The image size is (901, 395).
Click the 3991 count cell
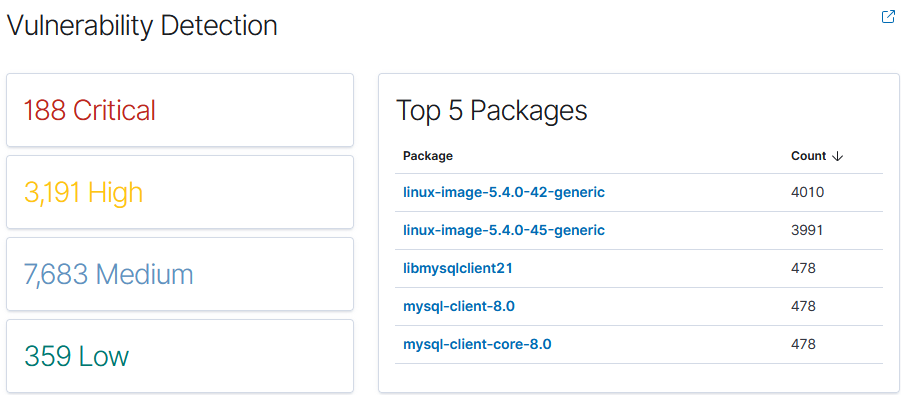pos(807,230)
